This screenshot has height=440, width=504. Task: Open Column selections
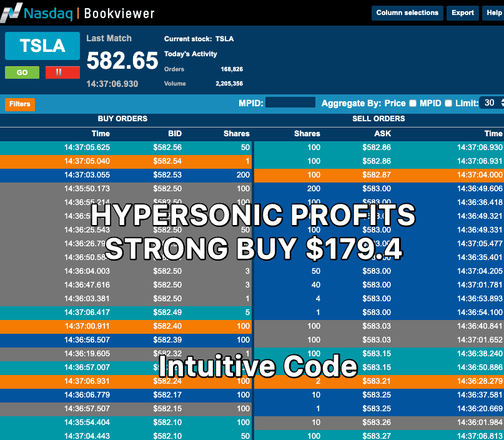407,13
